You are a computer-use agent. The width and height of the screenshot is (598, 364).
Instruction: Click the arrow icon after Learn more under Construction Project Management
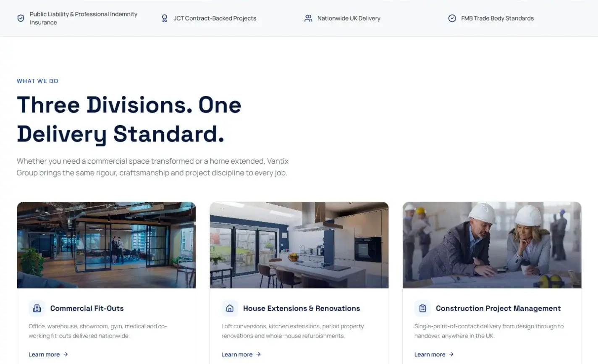point(451,354)
